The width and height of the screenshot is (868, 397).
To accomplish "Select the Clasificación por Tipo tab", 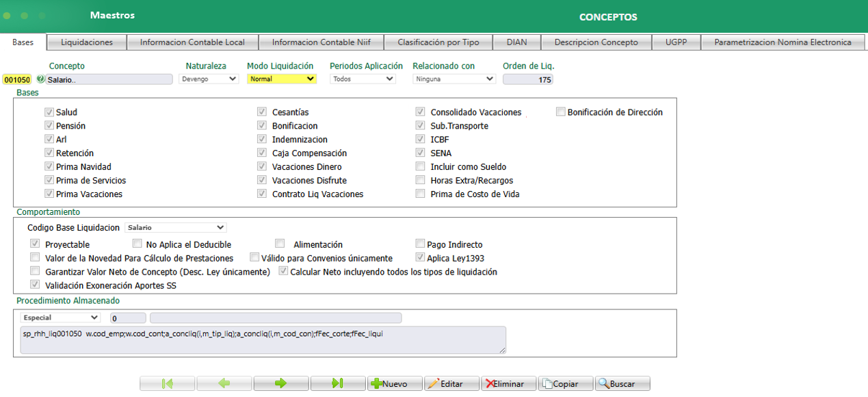I will point(438,42).
